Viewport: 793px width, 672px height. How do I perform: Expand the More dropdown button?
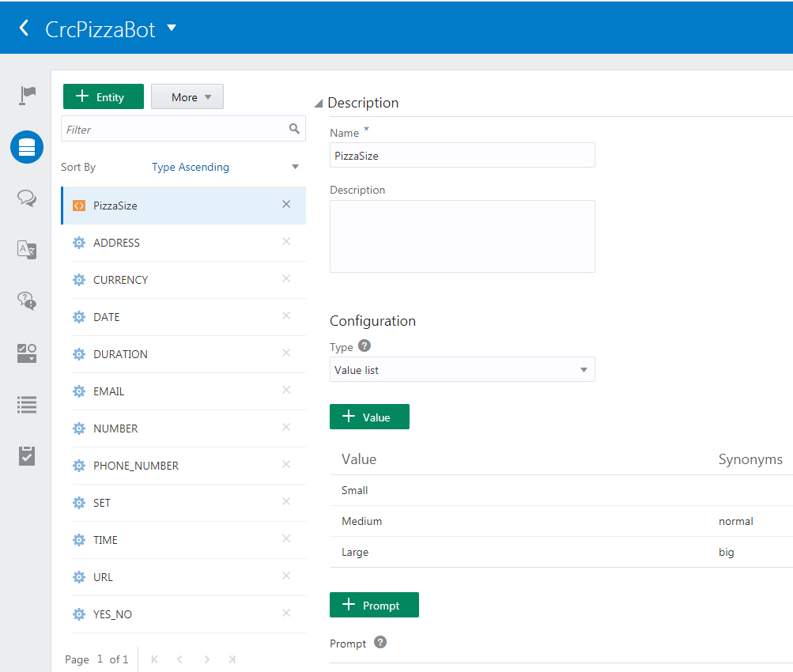tap(187, 97)
